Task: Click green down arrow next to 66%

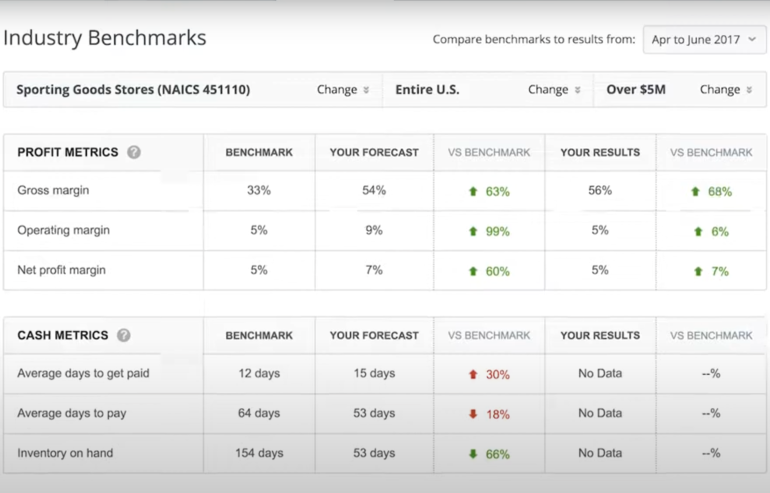Action: tap(473, 454)
